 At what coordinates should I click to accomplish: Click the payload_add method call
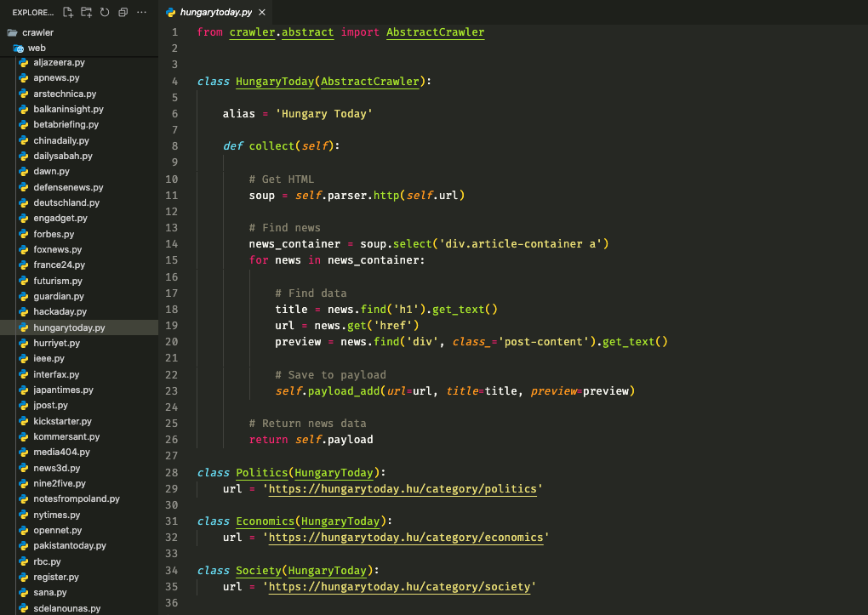(x=344, y=391)
